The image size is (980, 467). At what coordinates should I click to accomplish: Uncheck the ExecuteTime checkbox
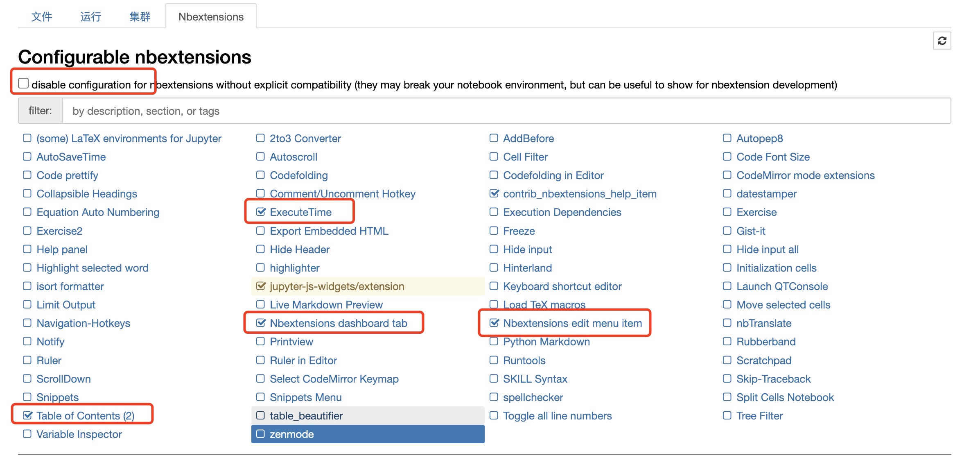pyautogui.click(x=261, y=212)
